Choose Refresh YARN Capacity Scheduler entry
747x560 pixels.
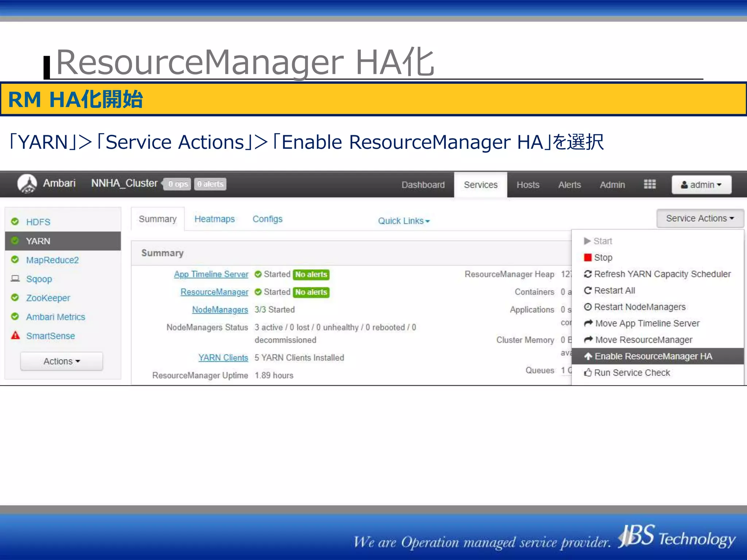coord(658,274)
